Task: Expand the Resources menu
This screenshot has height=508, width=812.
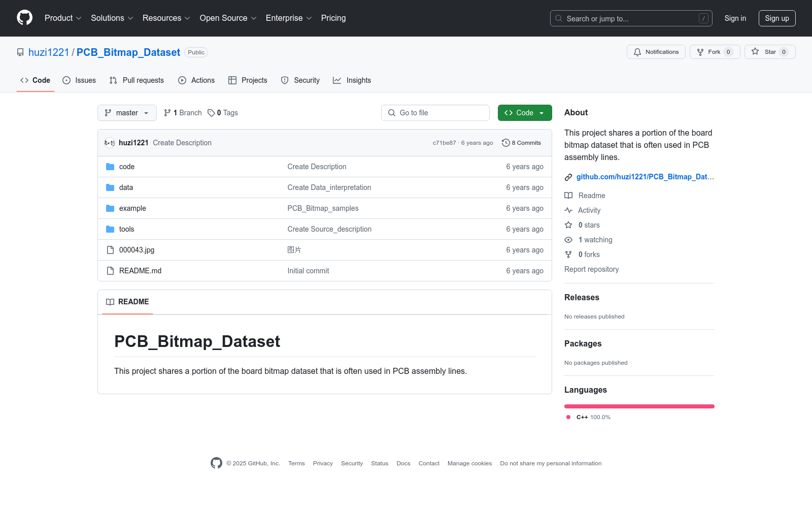Action: point(166,18)
